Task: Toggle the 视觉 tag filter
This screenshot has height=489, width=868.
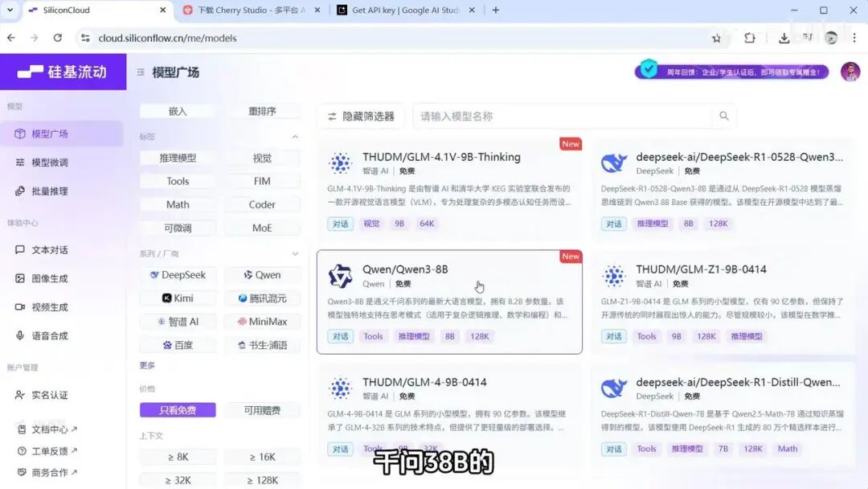Action: 262,158
